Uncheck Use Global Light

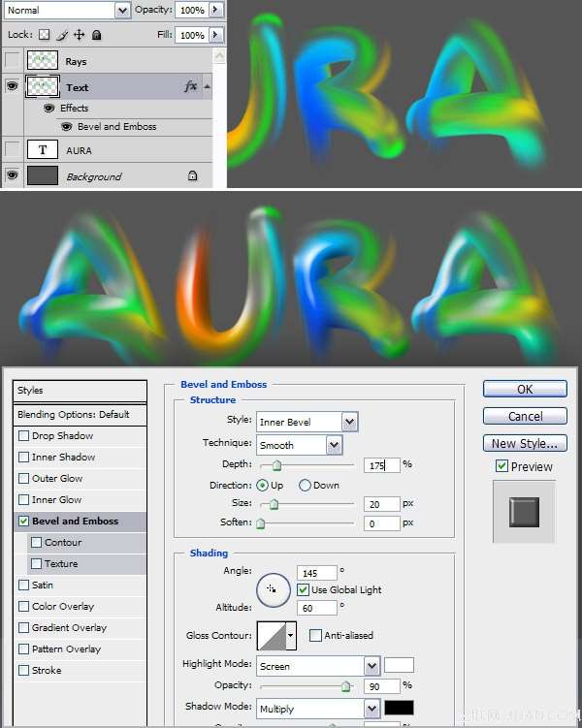[x=303, y=589]
